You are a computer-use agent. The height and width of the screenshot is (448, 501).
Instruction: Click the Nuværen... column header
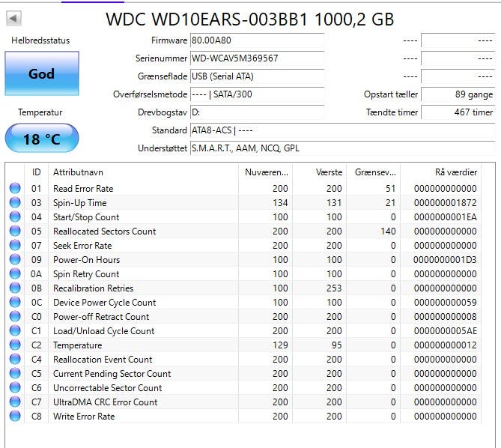click(x=266, y=172)
